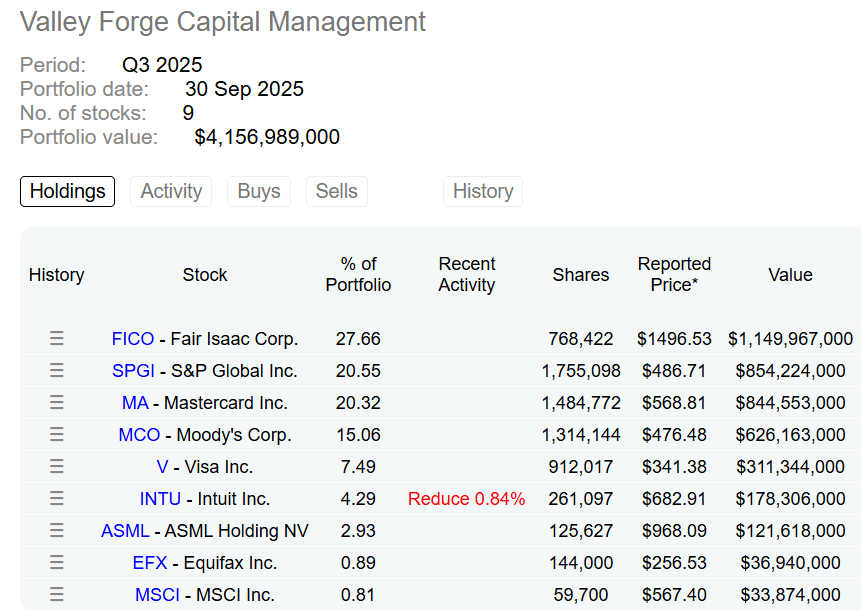Open history icon for FICO row
The image size is (868, 616).
(57, 339)
